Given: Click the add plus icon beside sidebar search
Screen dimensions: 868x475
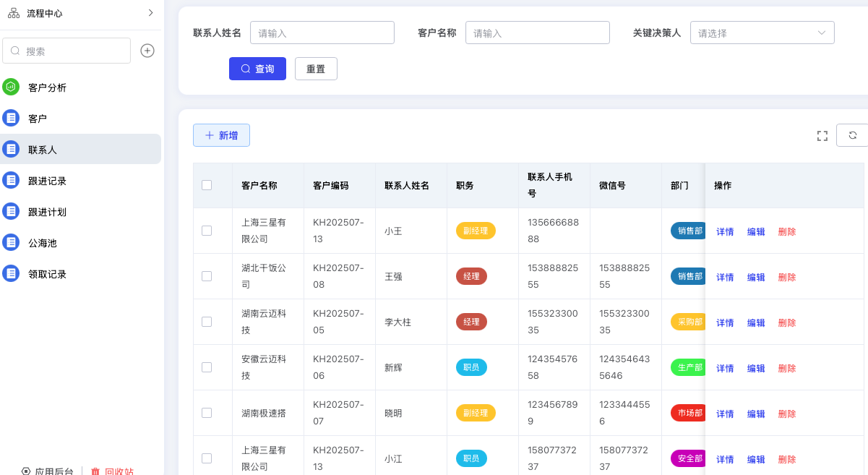Looking at the screenshot, I should [x=147, y=51].
